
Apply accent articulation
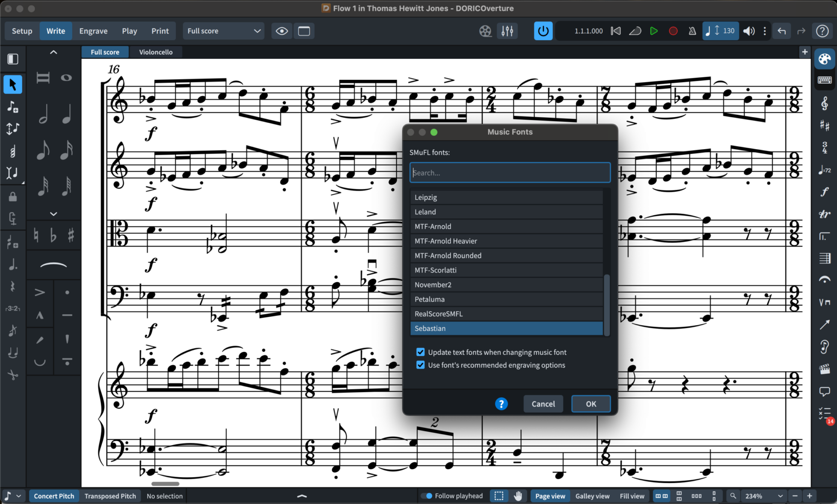coord(40,293)
